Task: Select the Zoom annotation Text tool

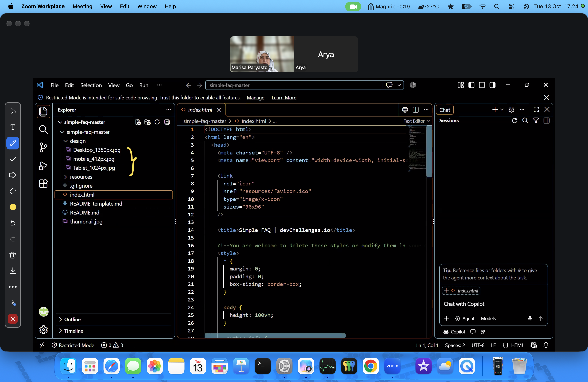Action: point(13,127)
